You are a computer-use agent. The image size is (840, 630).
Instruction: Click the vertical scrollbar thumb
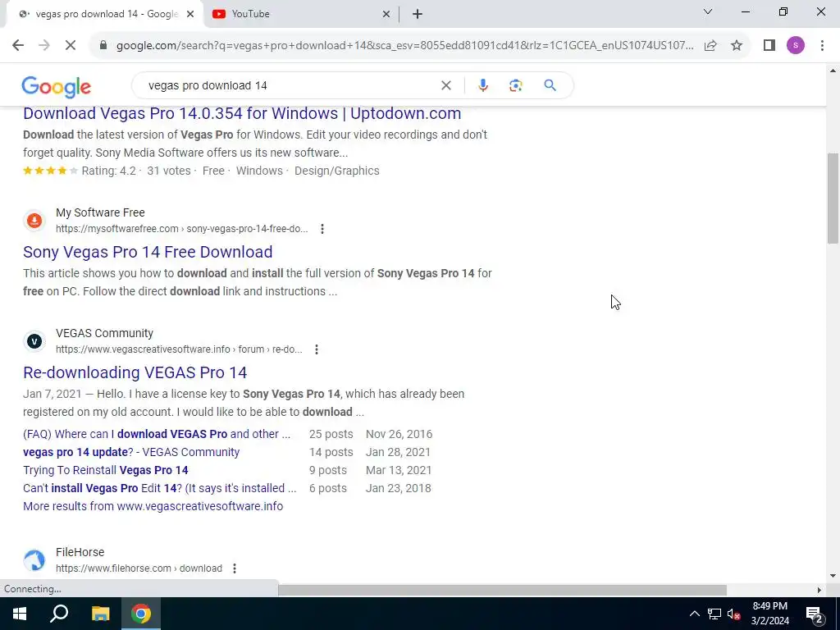(833, 198)
